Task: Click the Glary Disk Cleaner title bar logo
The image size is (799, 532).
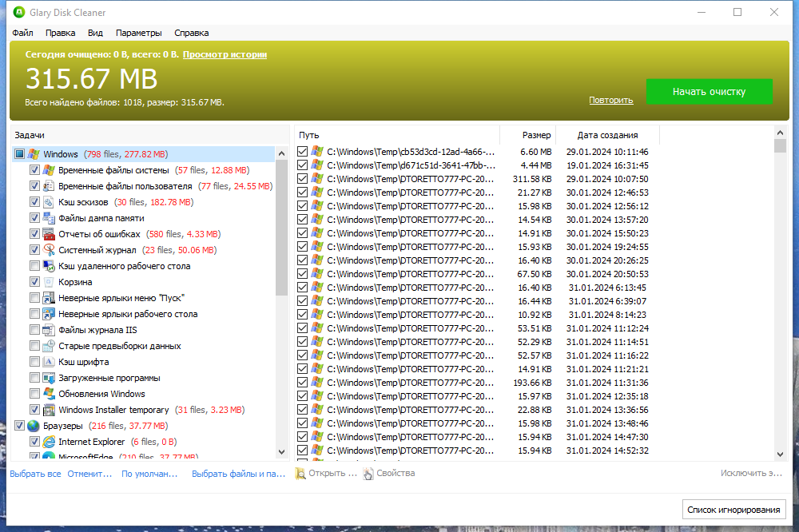Action: point(19,12)
